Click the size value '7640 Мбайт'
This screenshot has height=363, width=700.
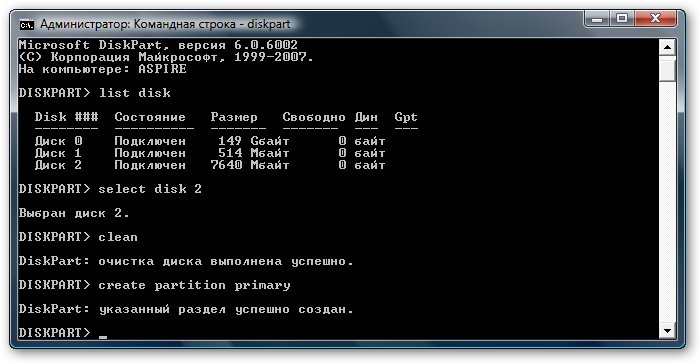(x=250, y=165)
